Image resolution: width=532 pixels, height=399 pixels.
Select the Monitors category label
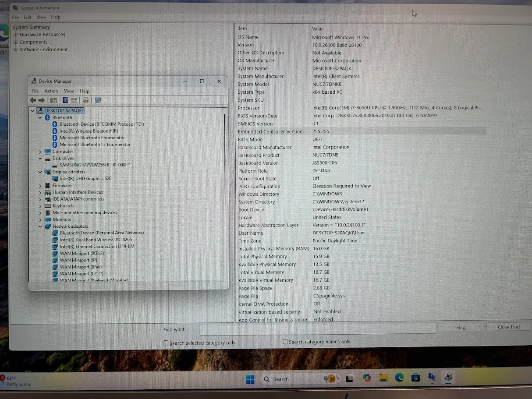click(x=61, y=219)
